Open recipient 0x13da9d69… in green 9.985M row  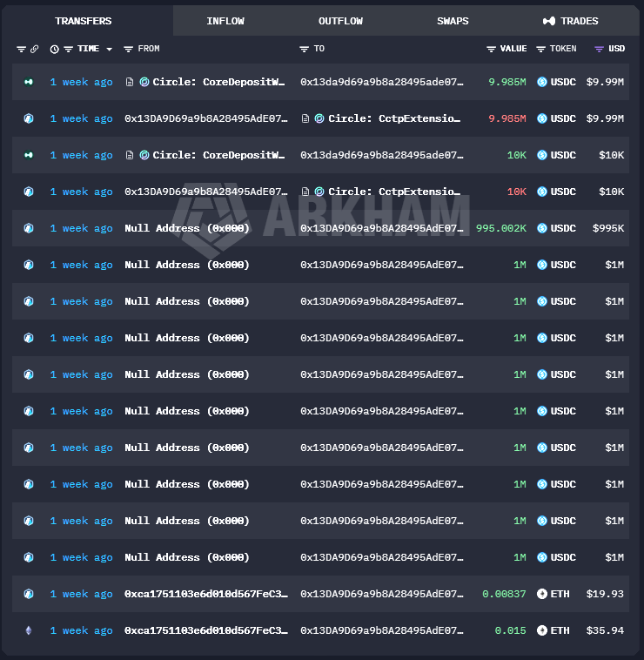point(382,82)
